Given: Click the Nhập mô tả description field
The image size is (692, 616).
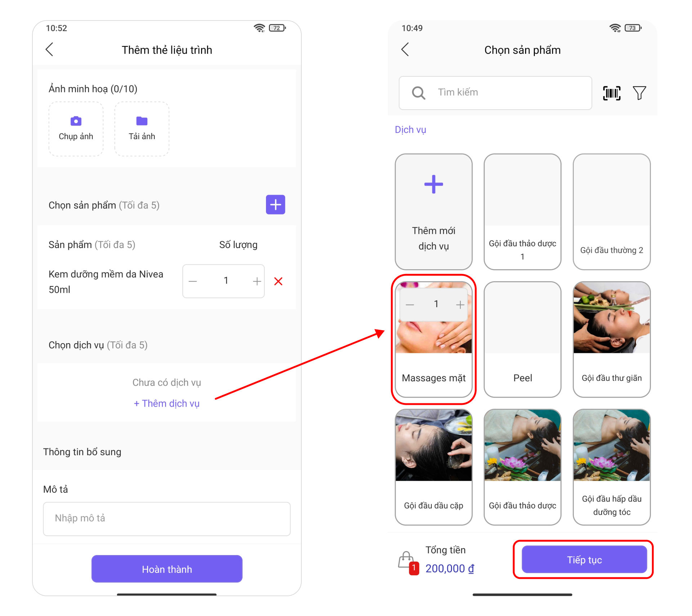Looking at the screenshot, I should 167,519.
